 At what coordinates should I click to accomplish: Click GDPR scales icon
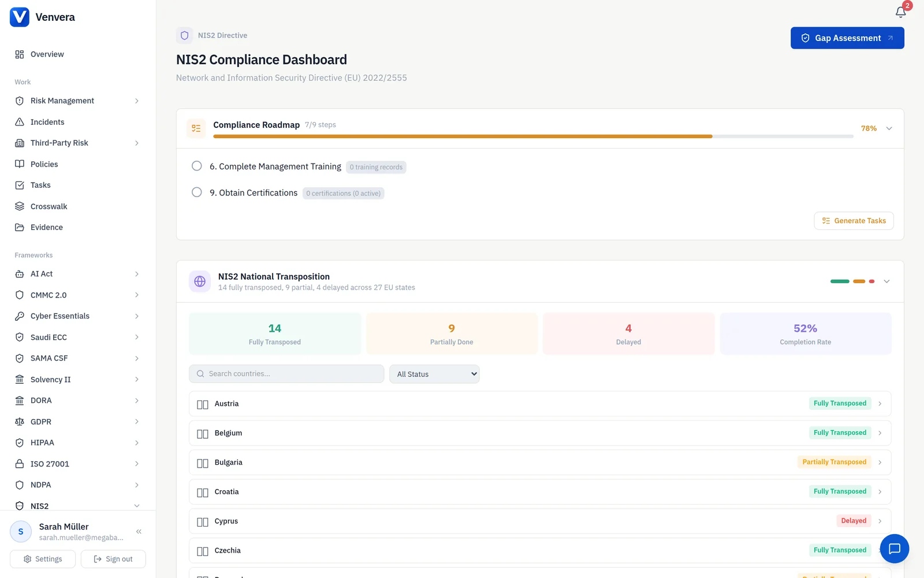click(x=20, y=422)
